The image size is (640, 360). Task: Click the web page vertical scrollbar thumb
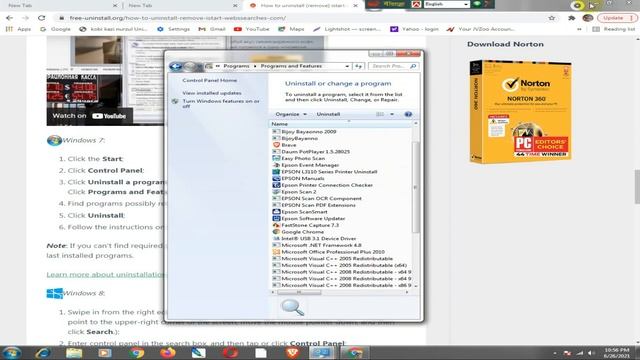[x=637, y=187]
